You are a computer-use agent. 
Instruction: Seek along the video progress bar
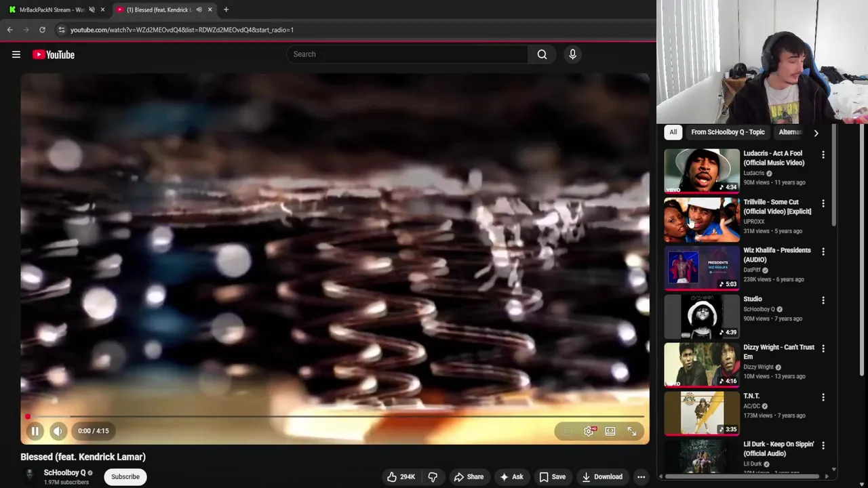tap(335, 416)
